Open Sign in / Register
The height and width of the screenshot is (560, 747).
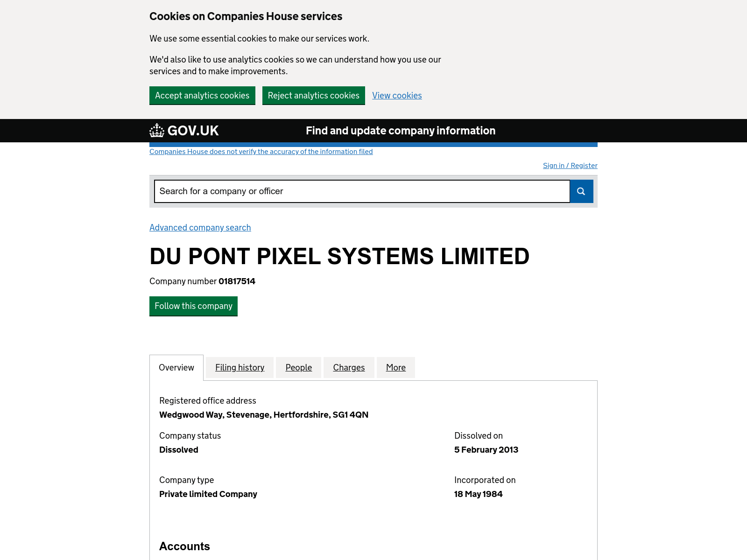click(570, 166)
